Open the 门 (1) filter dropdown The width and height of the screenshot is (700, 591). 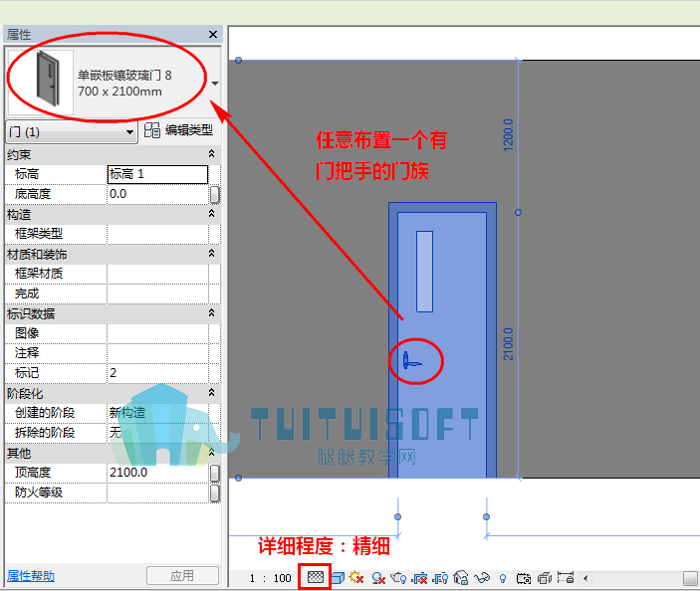pos(72,132)
